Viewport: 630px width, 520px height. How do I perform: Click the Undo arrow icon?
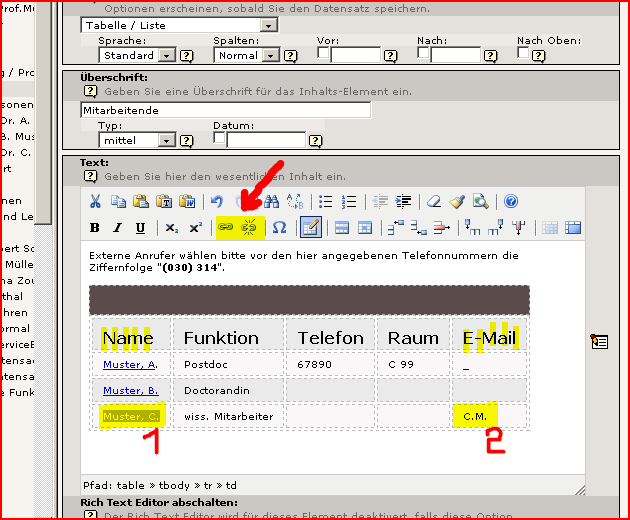click(217, 201)
